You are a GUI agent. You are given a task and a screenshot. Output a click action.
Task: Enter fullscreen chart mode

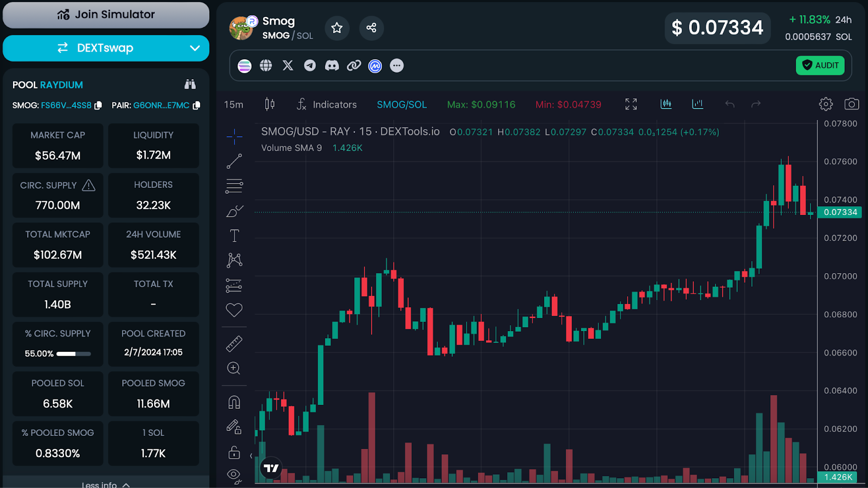(631, 104)
